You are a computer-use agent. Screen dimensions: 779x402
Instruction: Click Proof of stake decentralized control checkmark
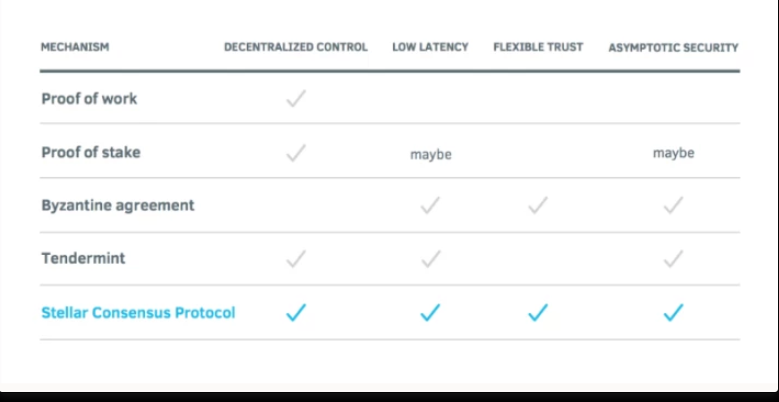296,153
